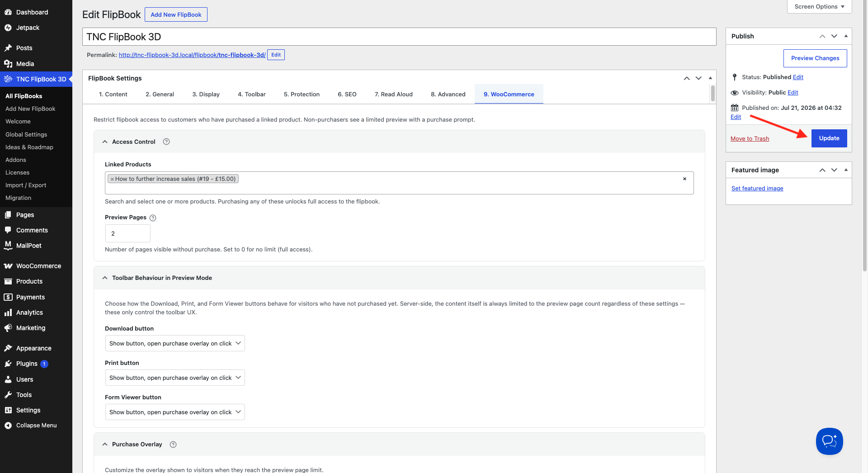The image size is (868, 473).
Task: Switch to the 1. Content tab
Action: (113, 94)
